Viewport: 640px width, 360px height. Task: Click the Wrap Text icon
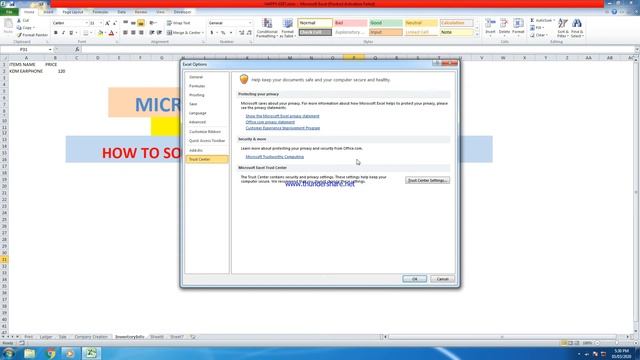[169, 23]
